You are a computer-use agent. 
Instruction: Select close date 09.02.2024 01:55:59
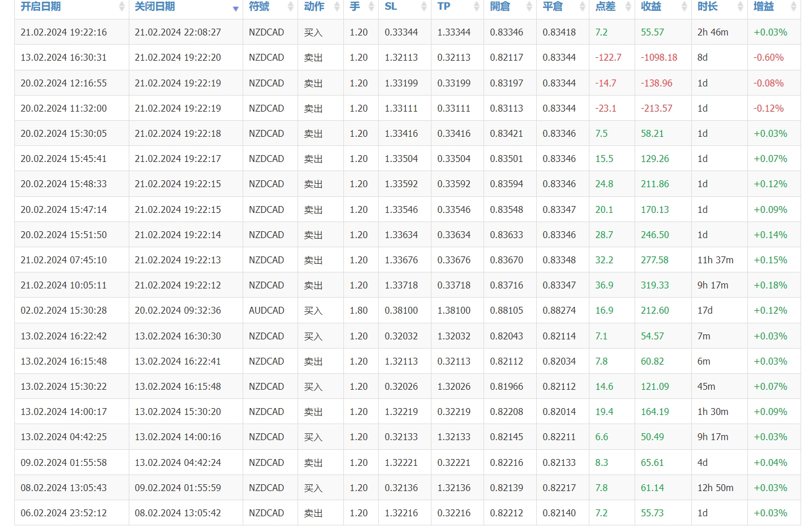tap(178, 488)
